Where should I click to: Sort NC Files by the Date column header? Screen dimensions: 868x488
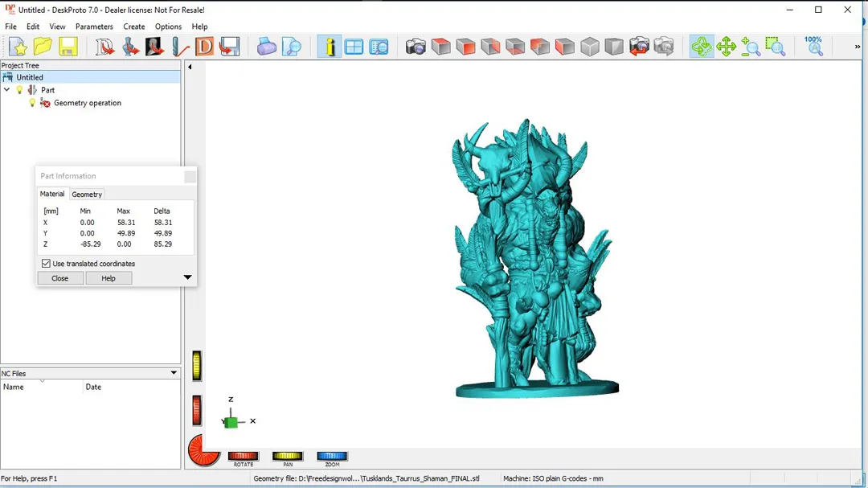click(132, 387)
